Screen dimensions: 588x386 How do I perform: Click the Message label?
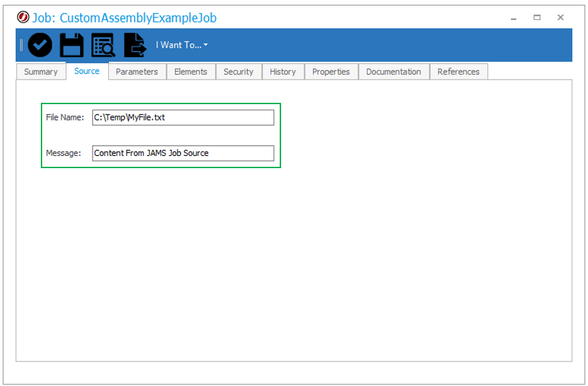click(x=63, y=153)
